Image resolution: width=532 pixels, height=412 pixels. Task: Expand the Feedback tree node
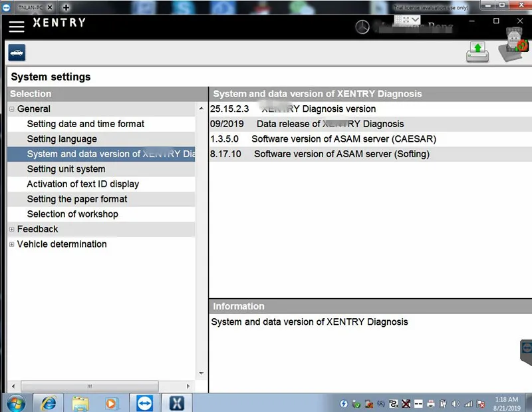12,229
